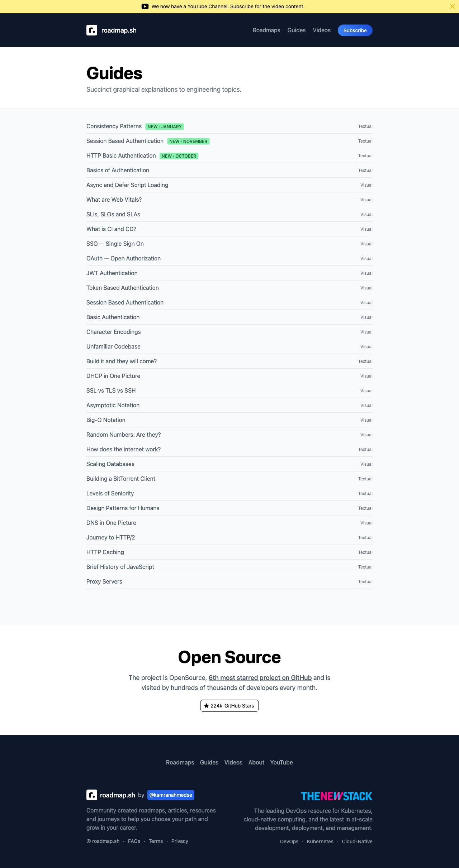Open the Privacy link in footer

180,841
